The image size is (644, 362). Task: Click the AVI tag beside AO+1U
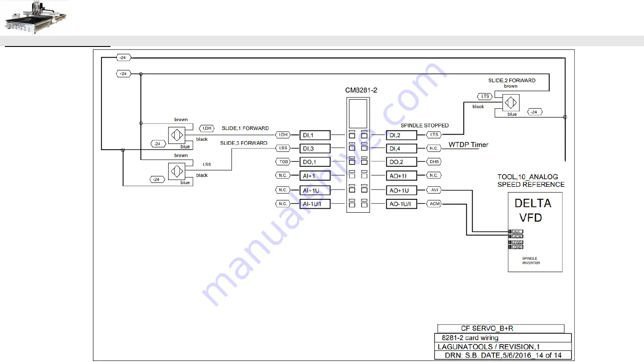434,190
